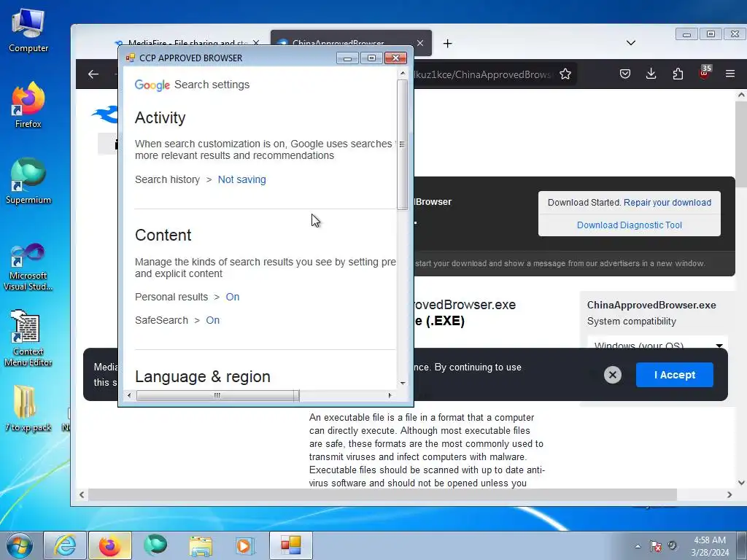This screenshot has width=747, height=560.
Task: Click the CCP browser horizontal scrollbar thumb
Action: click(x=217, y=395)
